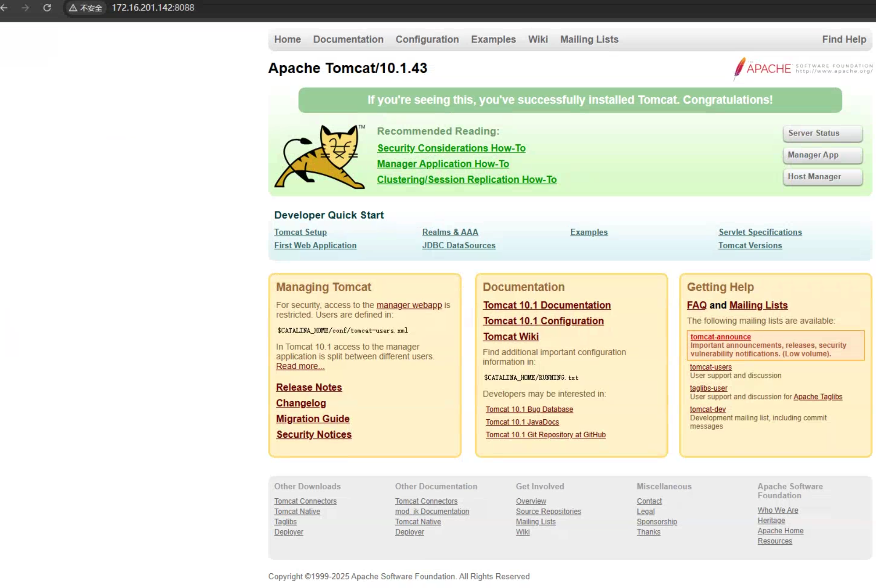Open tomcat-announce mailing list link
The width and height of the screenshot is (876, 588).
click(x=720, y=337)
